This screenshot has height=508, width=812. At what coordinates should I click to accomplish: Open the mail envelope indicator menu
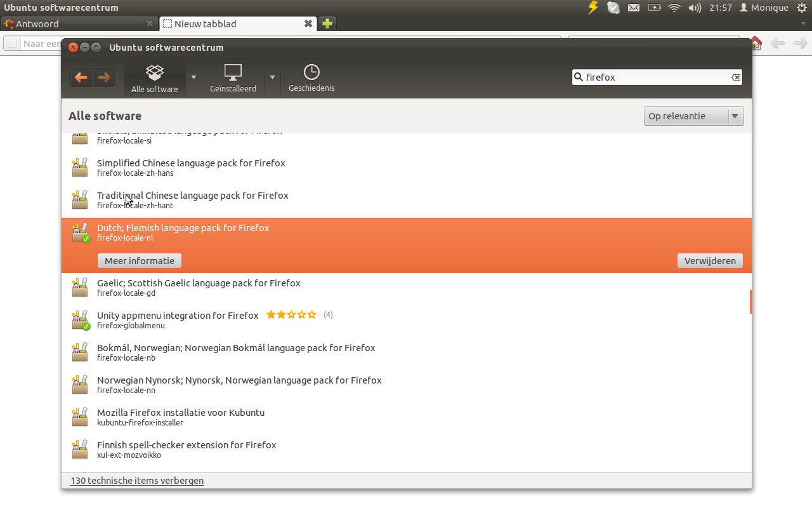[633, 8]
